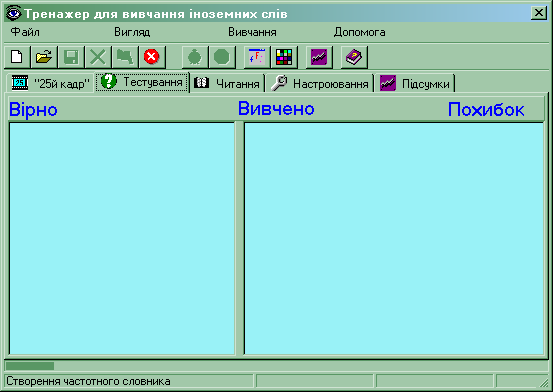The width and height of the screenshot is (553, 392).
Task: Click the left cyan word panel
Action: point(122,239)
